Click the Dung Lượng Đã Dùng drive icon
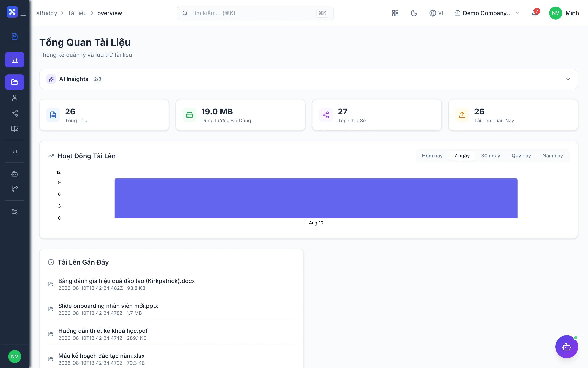The image size is (588, 368). 189,115
